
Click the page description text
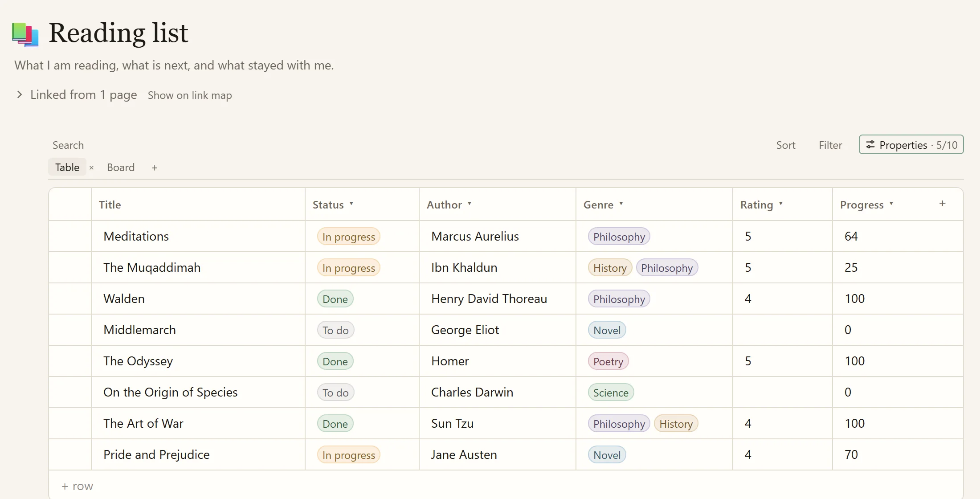click(174, 65)
